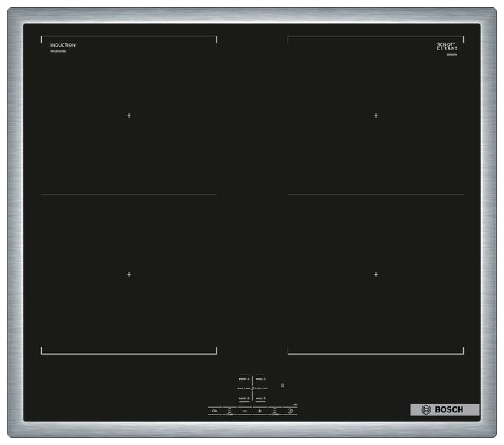Tap the plus power-level button

pyautogui.click(x=259, y=411)
